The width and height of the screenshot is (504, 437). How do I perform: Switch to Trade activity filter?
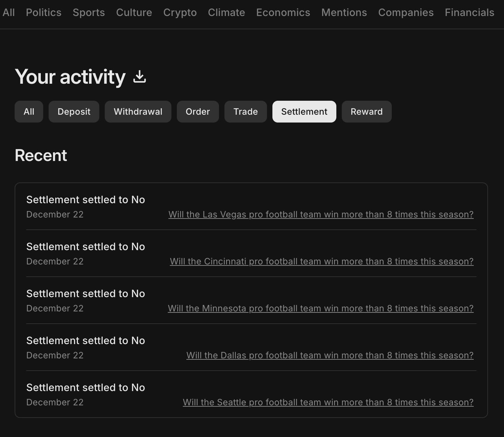[x=246, y=112]
